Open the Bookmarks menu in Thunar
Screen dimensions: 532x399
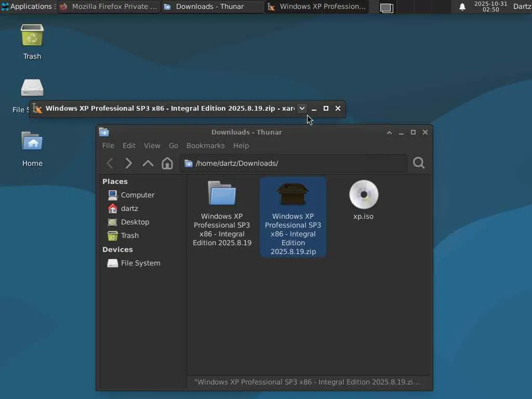[x=206, y=145]
